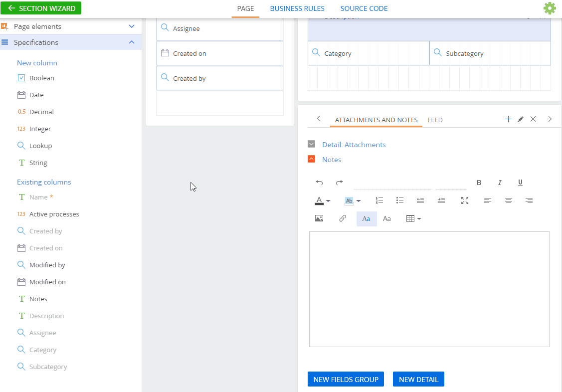Viewport: 562px width, 392px height.
Task: Select the Notes existing column
Action: (32, 299)
